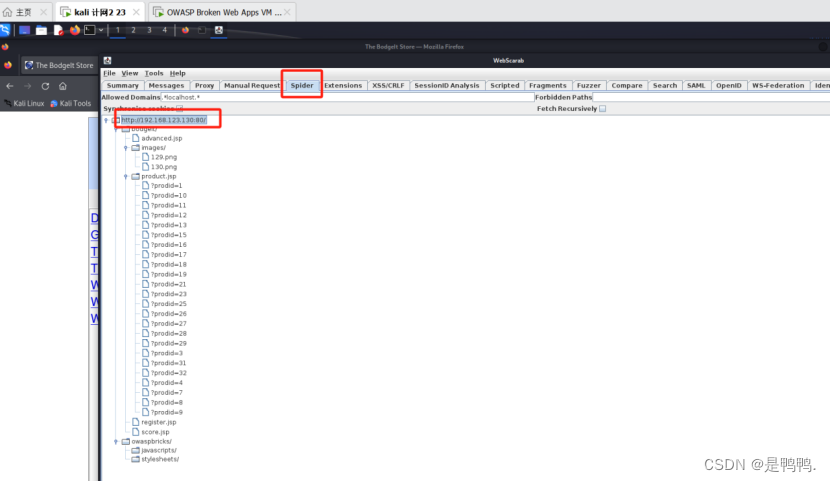Collapse the bodgeit/ folder node
The image size is (831, 482).
(x=116, y=129)
